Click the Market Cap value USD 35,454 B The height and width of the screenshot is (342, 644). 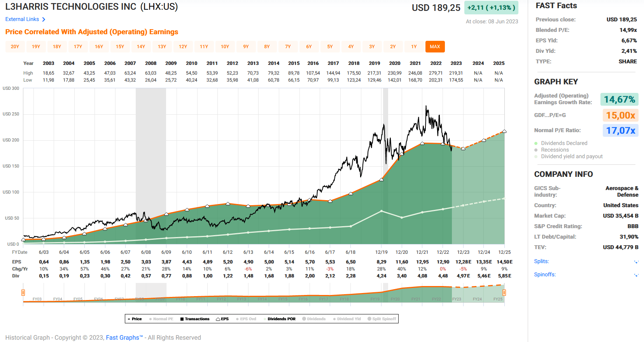[621, 216]
